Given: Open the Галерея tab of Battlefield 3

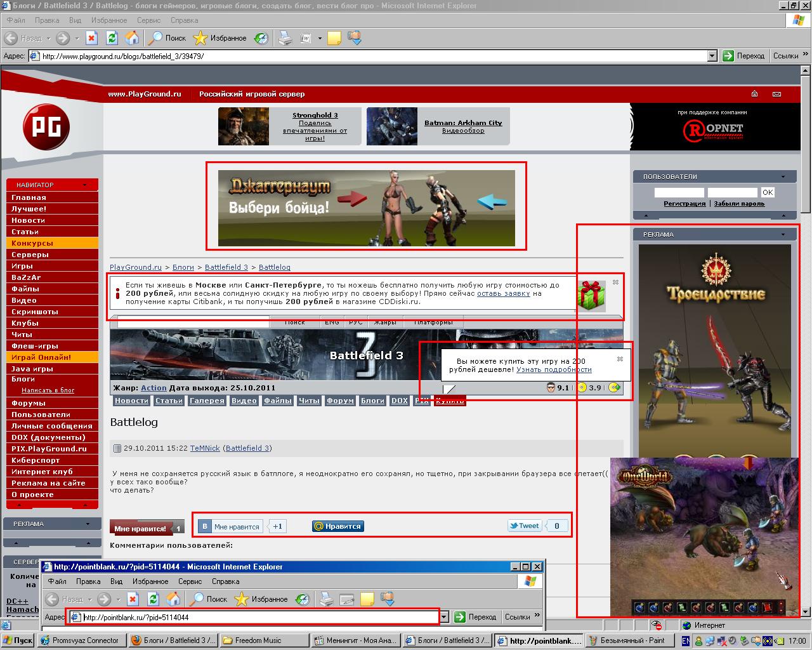Looking at the screenshot, I should (x=207, y=401).
